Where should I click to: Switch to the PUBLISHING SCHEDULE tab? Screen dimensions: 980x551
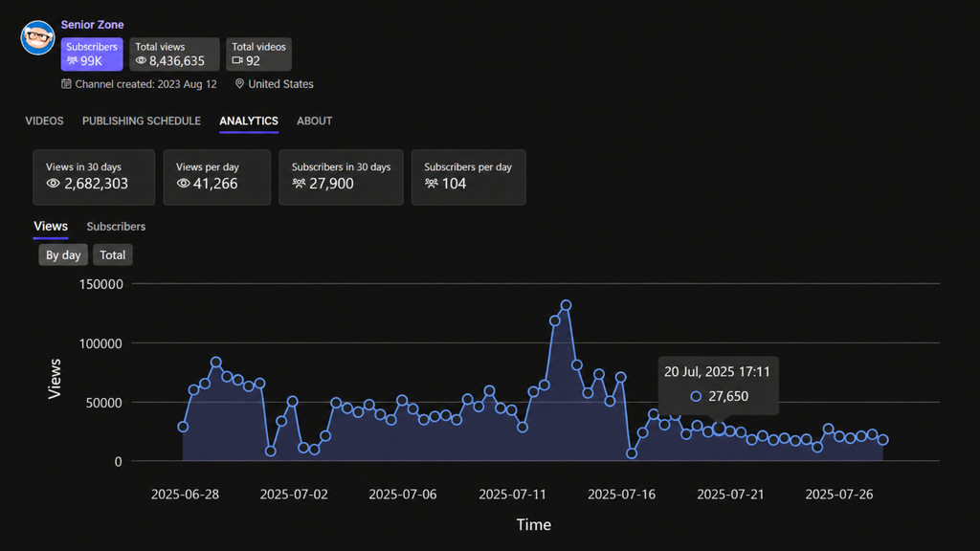point(142,121)
